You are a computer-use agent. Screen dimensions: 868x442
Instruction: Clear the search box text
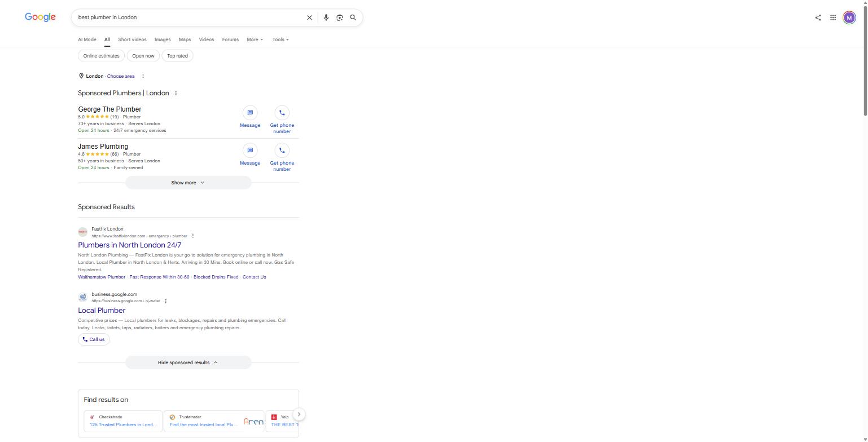[309, 17]
